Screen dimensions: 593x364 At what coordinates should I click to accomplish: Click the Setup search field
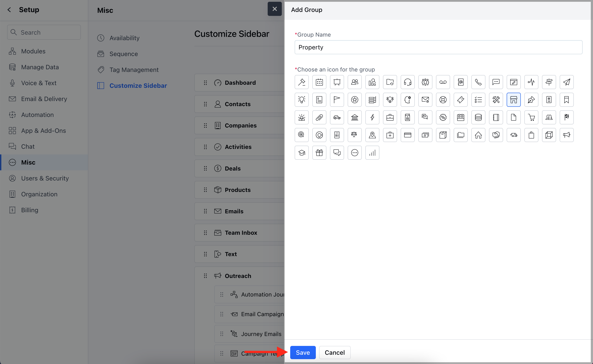click(x=44, y=32)
